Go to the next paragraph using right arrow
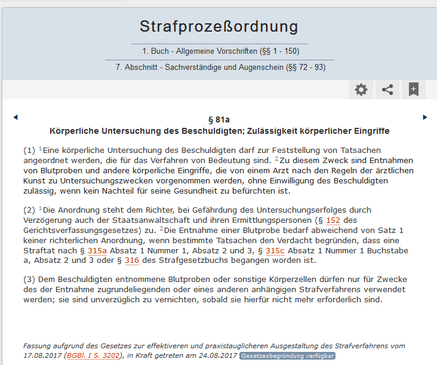 pyautogui.click(x=425, y=117)
